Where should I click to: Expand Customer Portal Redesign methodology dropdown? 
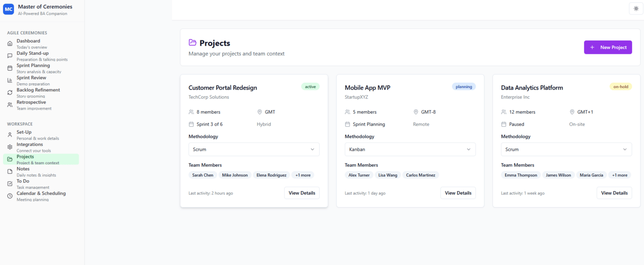pyautogui.click(x=254, y=149)
